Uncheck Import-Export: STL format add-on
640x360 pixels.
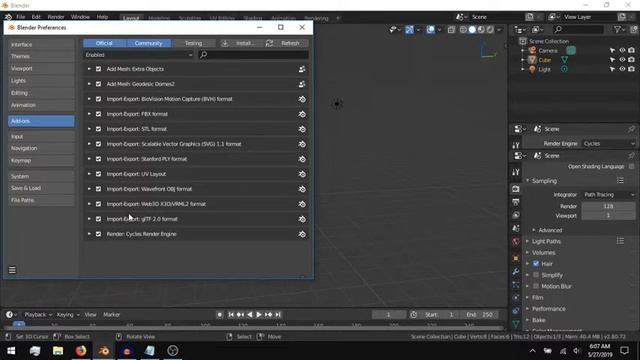(x=98, y=129)
